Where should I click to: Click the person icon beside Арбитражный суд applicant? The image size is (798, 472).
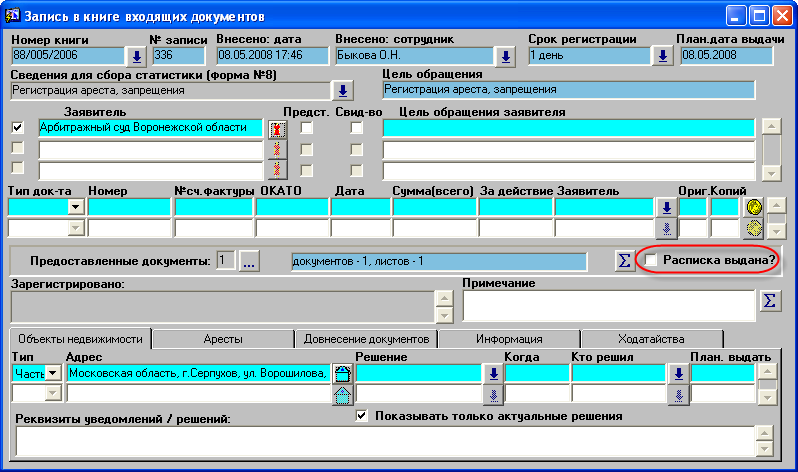tap(277, 130)
